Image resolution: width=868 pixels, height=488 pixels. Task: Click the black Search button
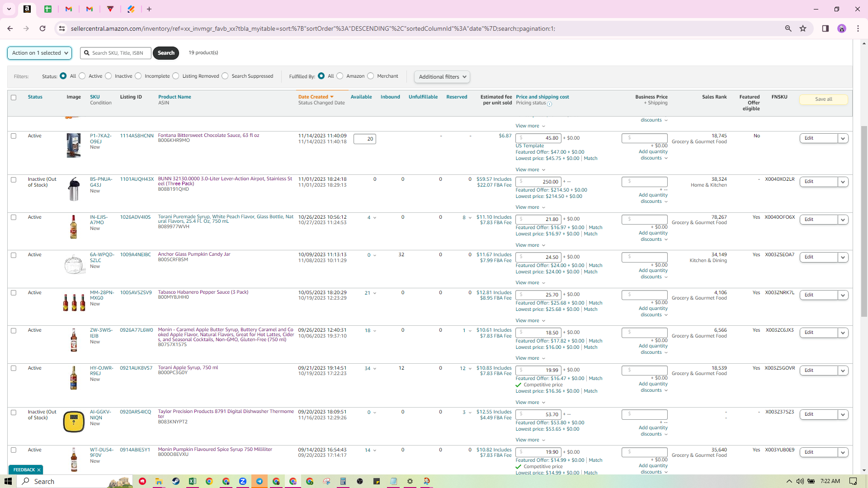point(166,53)
